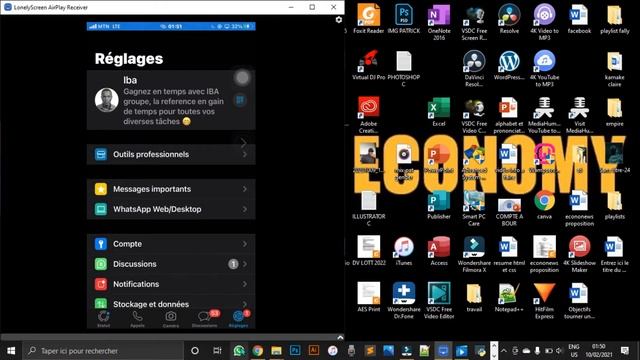Open Smart PC Care shortcut
This screenshot has height=360, width=640.
coord(474,208)
